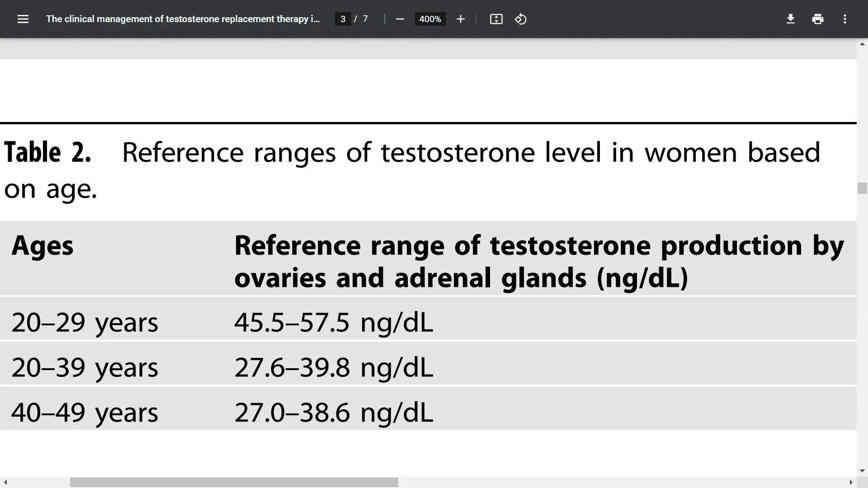Click the 'Ages' column header
The width and height of the screenshot is (868, 488).
click(42, 246)
